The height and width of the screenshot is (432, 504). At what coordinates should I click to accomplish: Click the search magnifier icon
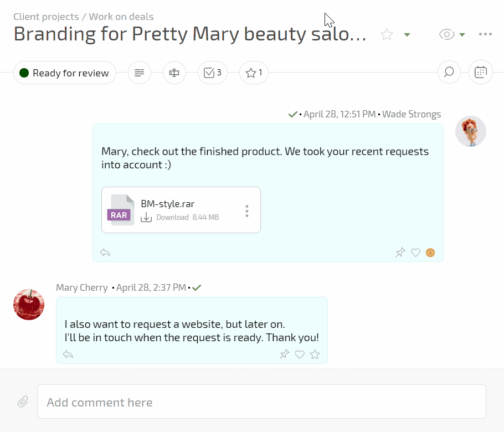click(449, 73)
